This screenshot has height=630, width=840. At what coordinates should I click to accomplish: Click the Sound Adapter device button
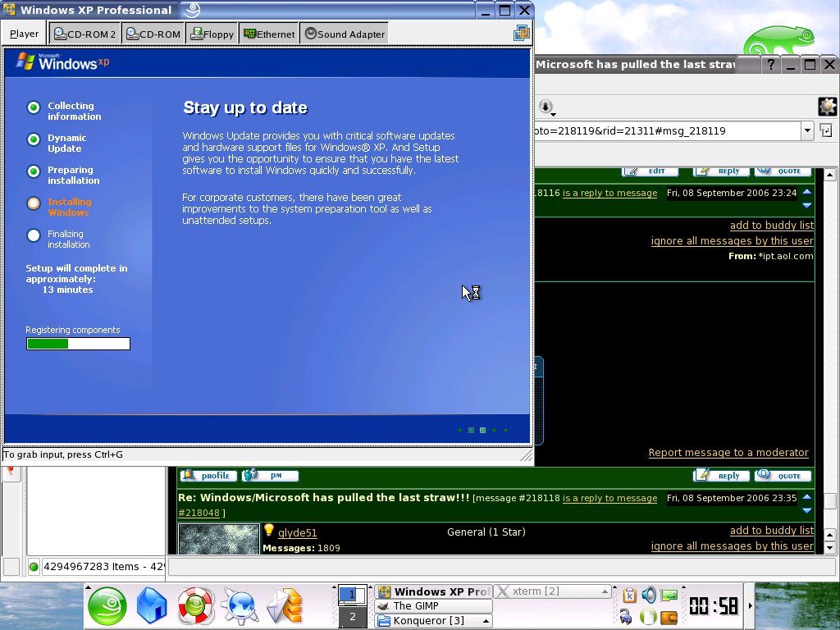[x=344, y=34]
